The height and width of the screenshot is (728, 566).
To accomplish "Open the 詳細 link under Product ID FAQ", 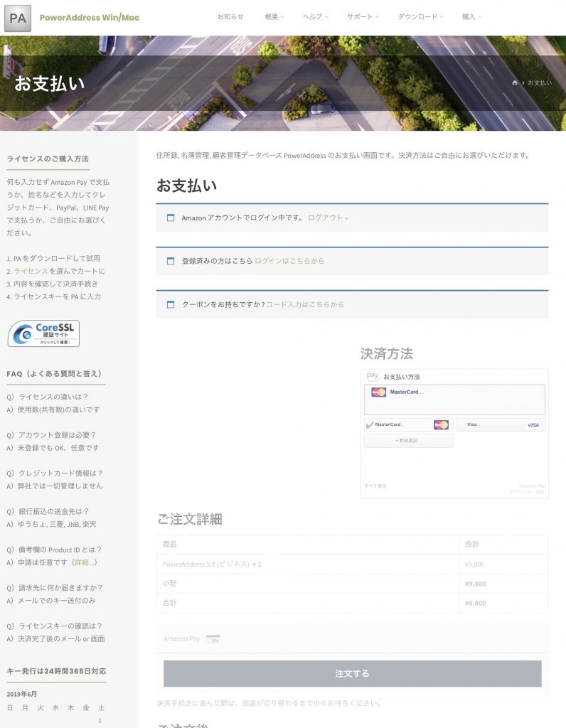I will [85, 562].
